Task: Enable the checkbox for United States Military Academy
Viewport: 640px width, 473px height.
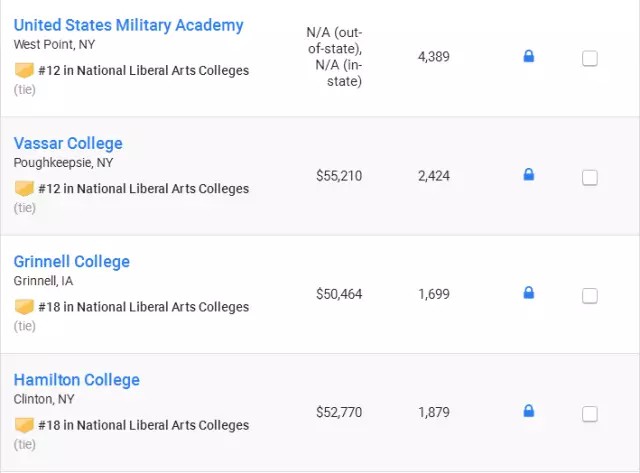Action: tap(590, 59)
